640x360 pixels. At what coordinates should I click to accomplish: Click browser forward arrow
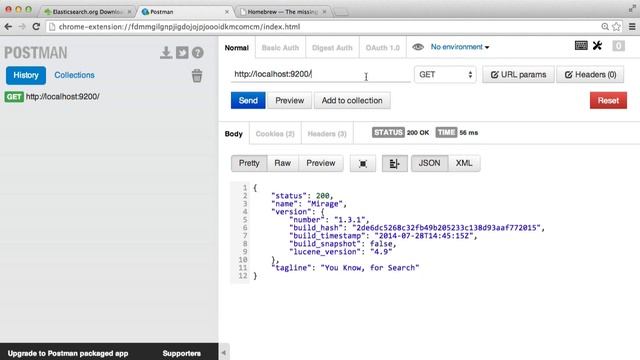point(22,27)
